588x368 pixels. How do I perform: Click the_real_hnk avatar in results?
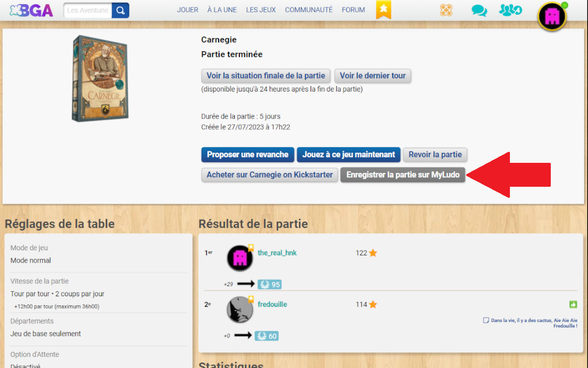pyautogui.click(x=240, y=258)
